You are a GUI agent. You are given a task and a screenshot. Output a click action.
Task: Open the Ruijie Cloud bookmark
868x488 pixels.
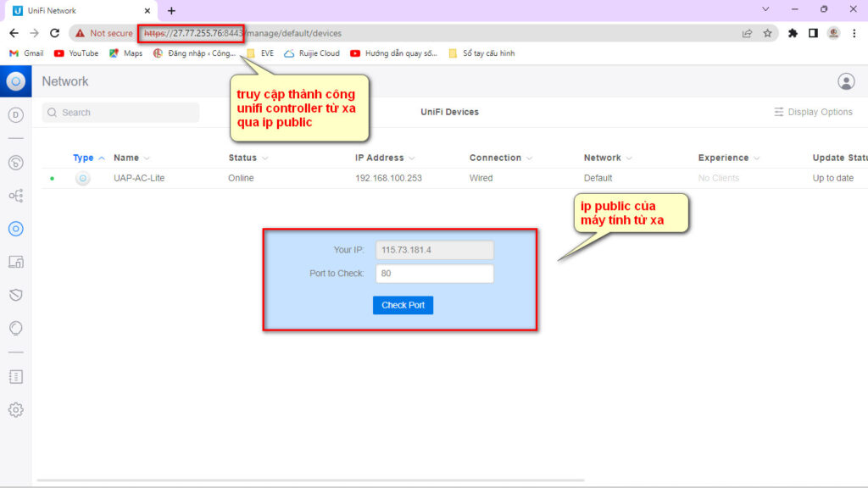click(x=312, y=53)
